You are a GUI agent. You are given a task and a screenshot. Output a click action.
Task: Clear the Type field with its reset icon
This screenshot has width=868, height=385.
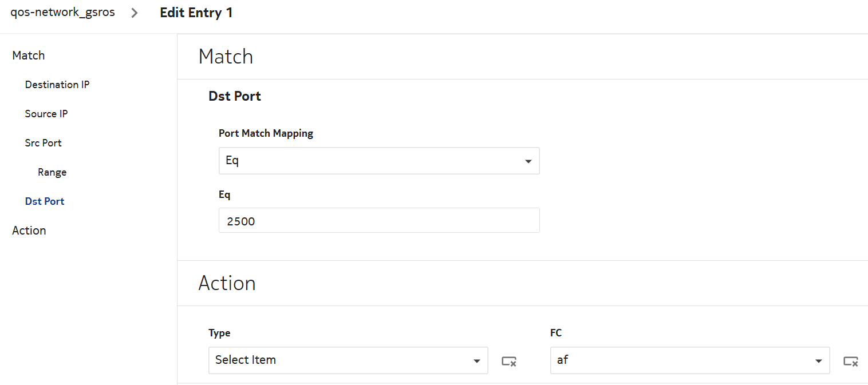(509, 361)
